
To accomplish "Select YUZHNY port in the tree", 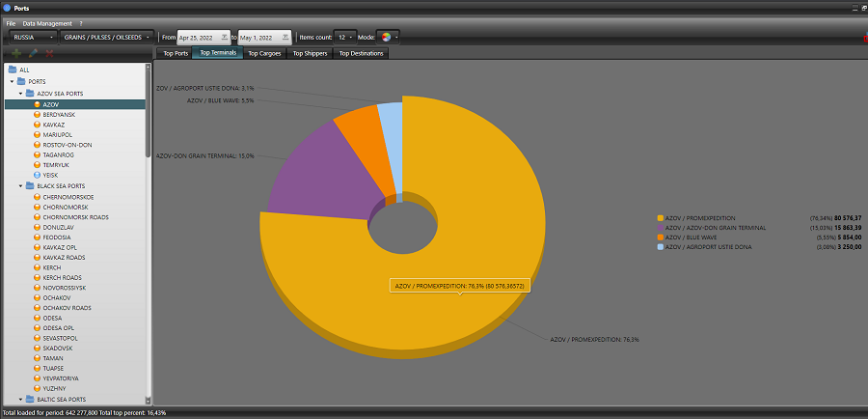I will point(55,388).
